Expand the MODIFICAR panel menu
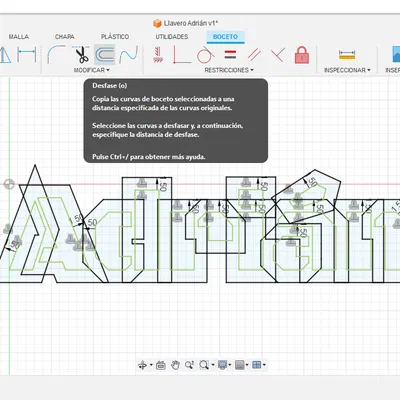The image size is (400, 400). (92, 70)
